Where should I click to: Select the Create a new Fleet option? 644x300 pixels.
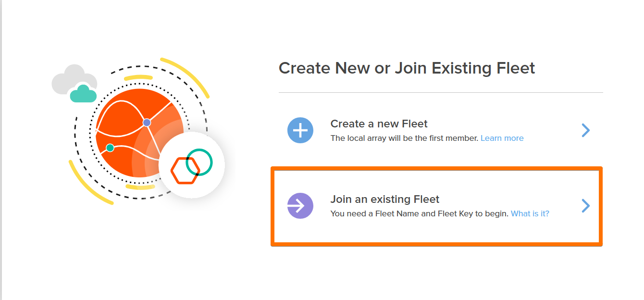point(379,124)
